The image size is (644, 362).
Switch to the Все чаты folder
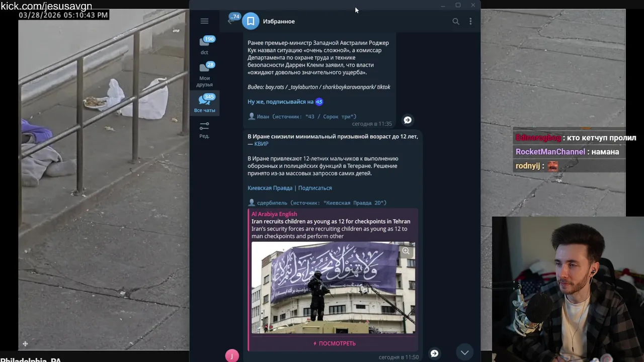pos(204,103)
